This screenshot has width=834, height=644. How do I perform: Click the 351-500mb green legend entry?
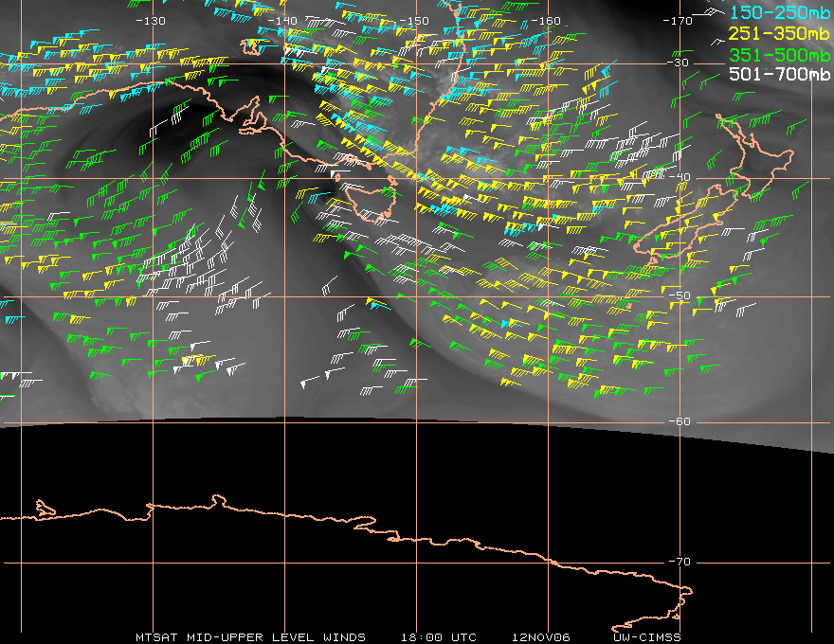(x=779, y=55)
